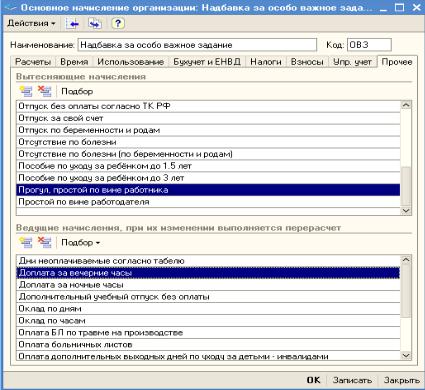
Task: Select row Отсутствие по болезни
Action: [208, 142]
